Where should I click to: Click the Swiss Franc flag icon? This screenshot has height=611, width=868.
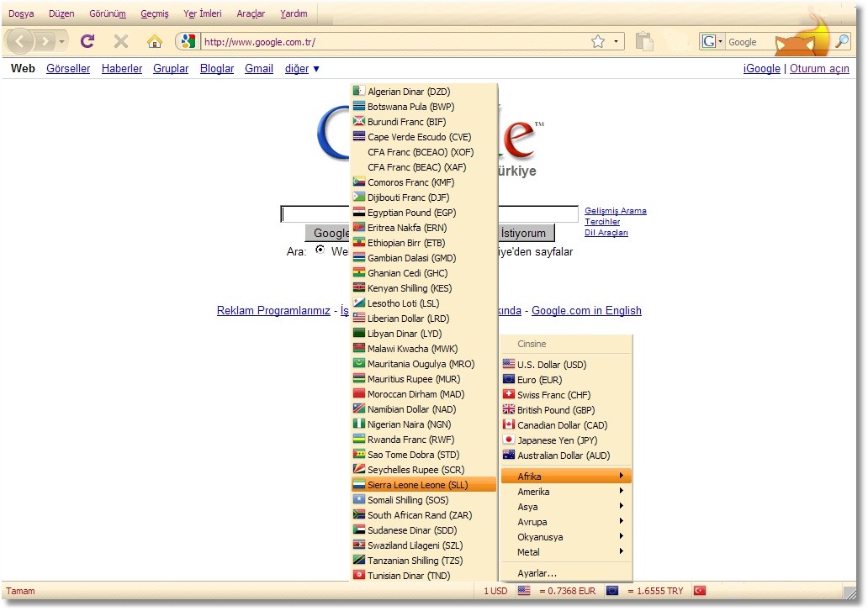pyautogui.click(x=509, y=394)
